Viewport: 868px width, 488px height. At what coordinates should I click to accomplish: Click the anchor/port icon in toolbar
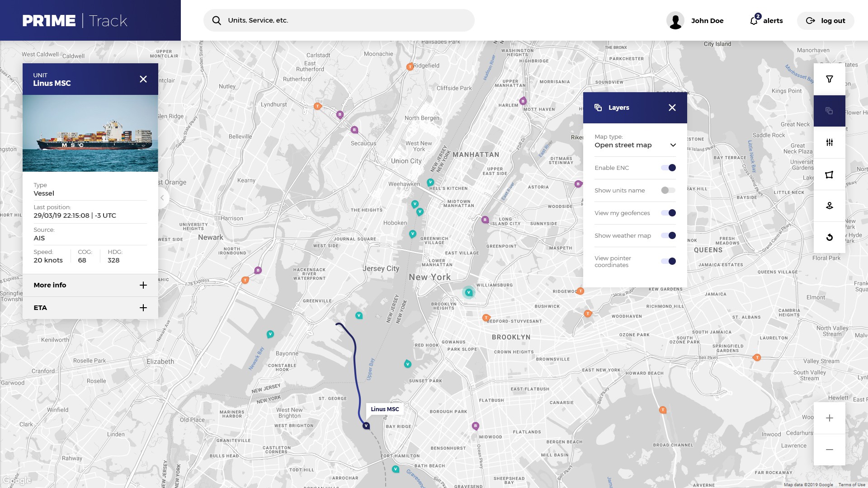click(829, 206)
